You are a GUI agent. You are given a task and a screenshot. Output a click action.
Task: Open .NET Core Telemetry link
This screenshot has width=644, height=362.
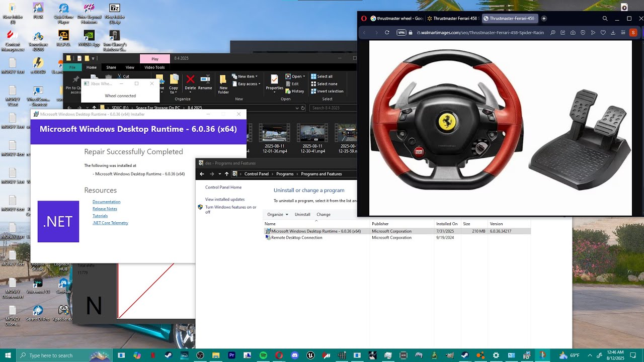pos(110,223)
